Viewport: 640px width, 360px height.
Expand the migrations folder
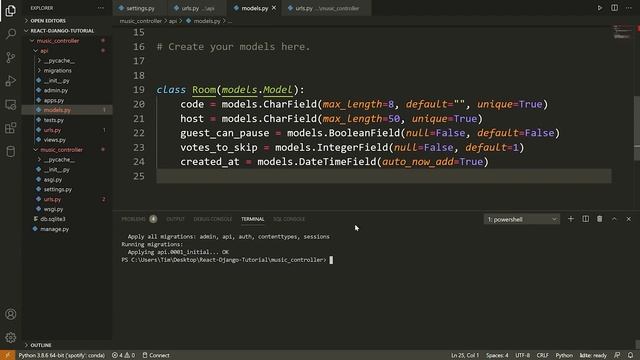pyautogui.click(x=57, y=71)
